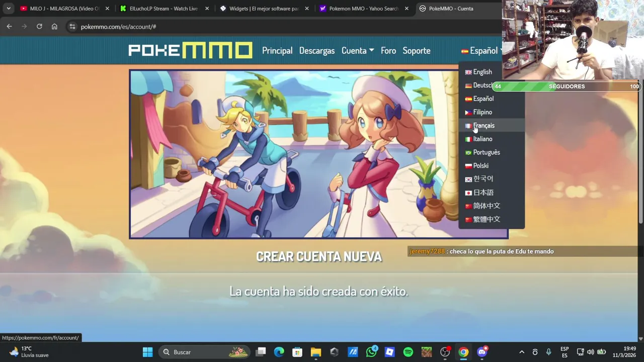Open the browser home page icon

pos(54,27)
